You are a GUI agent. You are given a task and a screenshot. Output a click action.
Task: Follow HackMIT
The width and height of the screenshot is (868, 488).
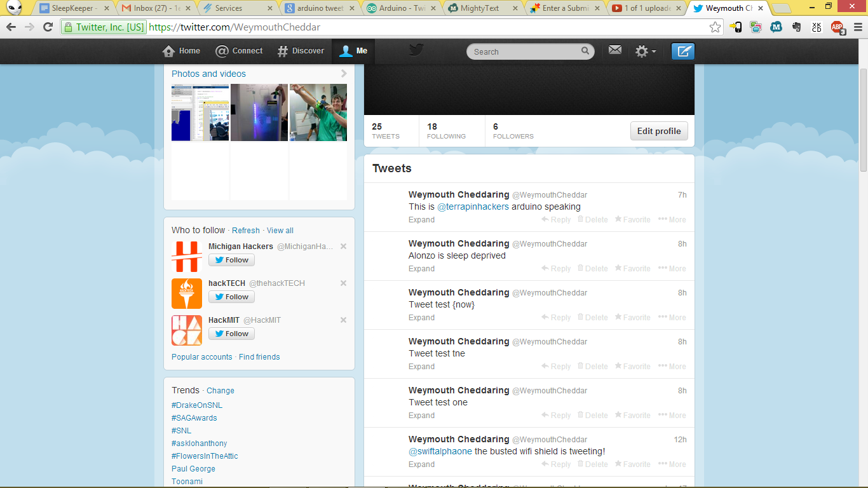point(231,334)
